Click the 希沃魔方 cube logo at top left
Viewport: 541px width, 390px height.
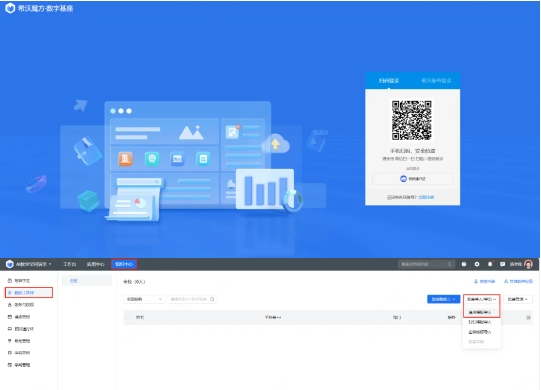coord(10,8)
